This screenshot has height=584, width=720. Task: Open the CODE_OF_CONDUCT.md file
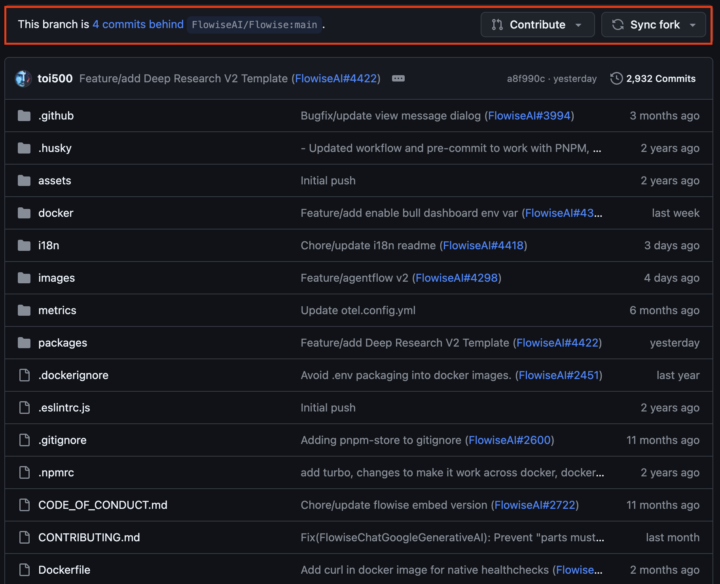coord(102,505)
